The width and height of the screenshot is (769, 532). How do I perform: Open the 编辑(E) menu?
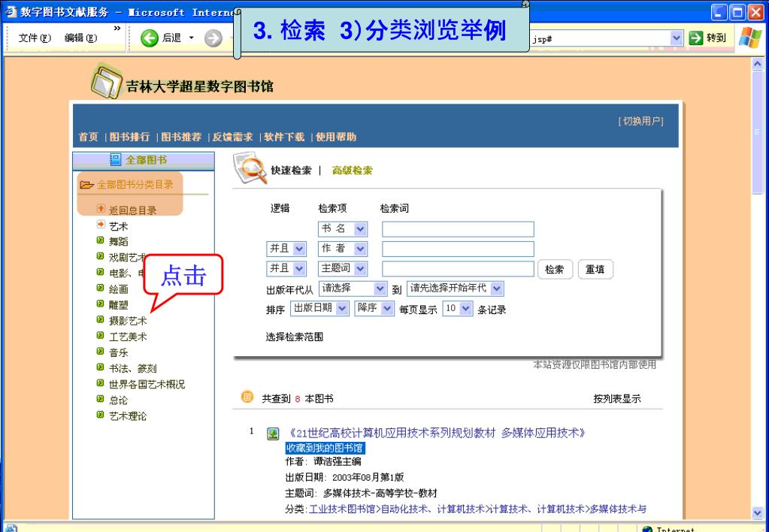(x=81, y=38)
